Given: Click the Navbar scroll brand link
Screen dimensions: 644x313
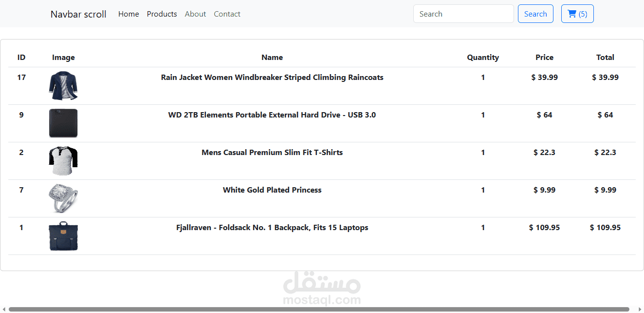Looking at the screenshot, I should point(78,14).
